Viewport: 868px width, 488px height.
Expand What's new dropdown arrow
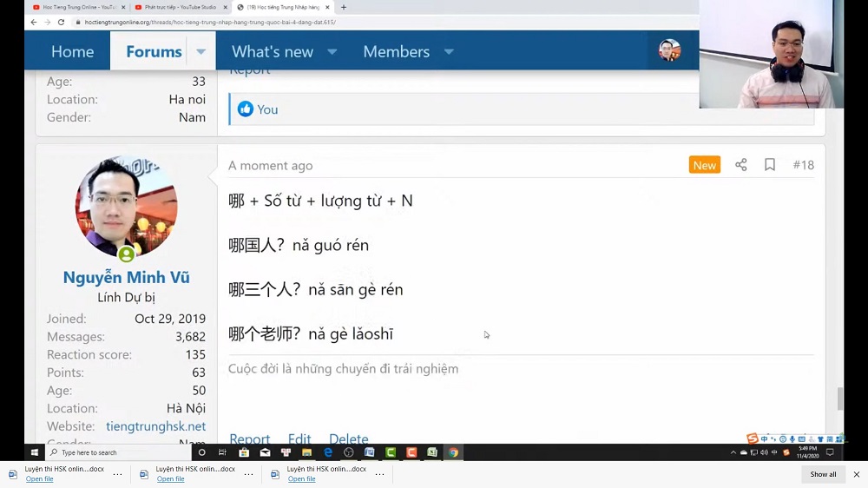[x=332, y=51]
